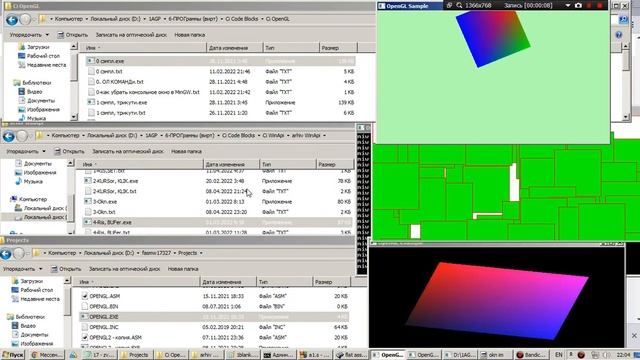Switch to the flat assembler taskbar button
Image resolution: width=640 pixels, height=360 pixels.
[351, 355]
